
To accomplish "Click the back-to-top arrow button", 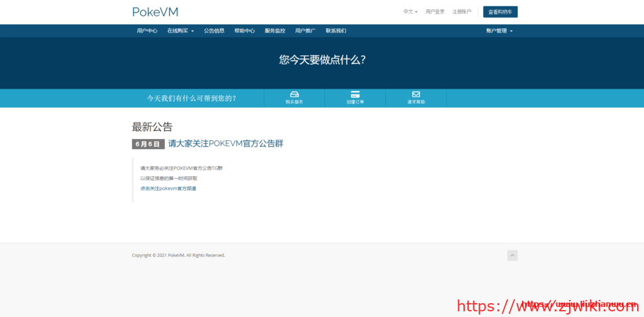I will (512, 255).
